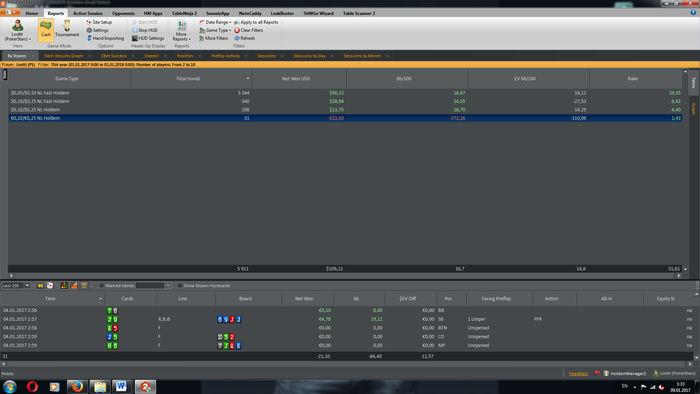Click the system clock in the tray
Screen dimensions: 700x394
(x=681, y=387)
